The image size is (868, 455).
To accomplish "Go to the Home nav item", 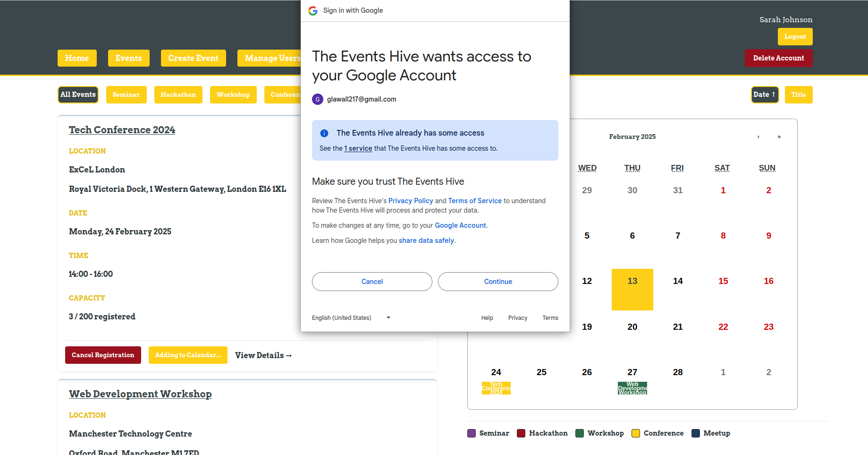I will coord(77,58).
